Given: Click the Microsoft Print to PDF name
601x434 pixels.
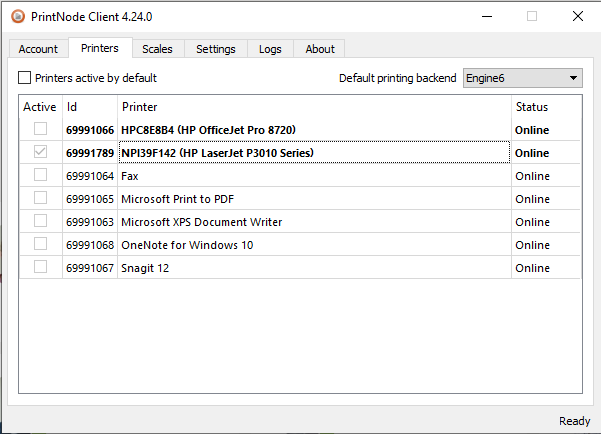Looking at the screenshot, I should coord(177,199).
